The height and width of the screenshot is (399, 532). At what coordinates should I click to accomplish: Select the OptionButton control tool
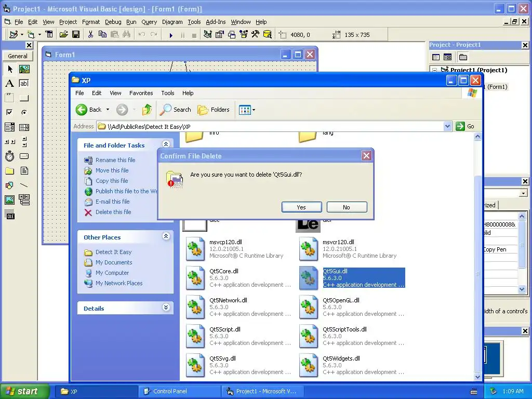[24, 112]
